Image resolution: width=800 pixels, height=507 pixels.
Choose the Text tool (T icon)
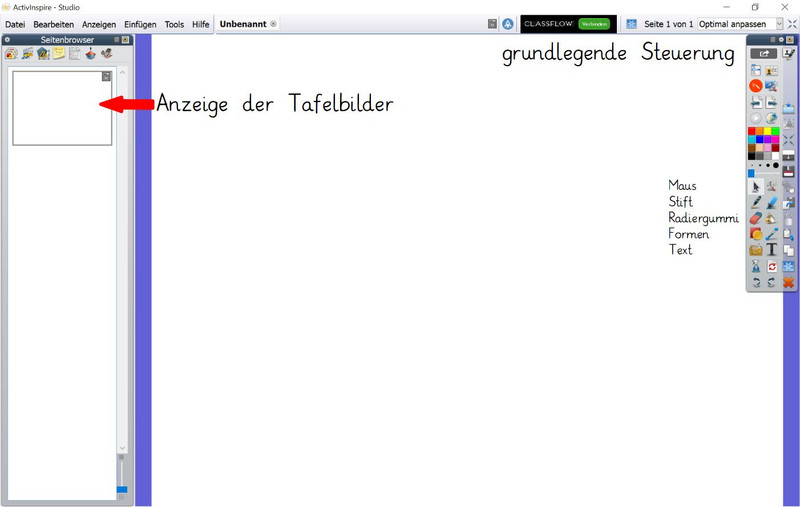772,249
